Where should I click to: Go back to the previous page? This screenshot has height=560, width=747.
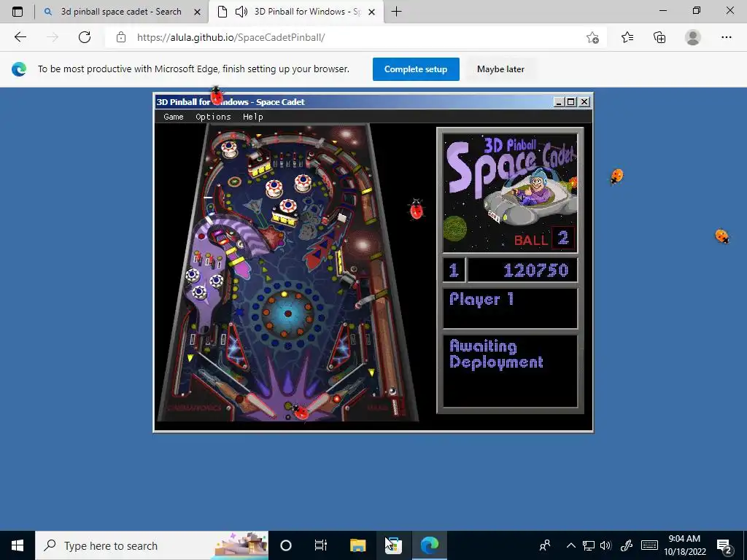click(20, 37)
